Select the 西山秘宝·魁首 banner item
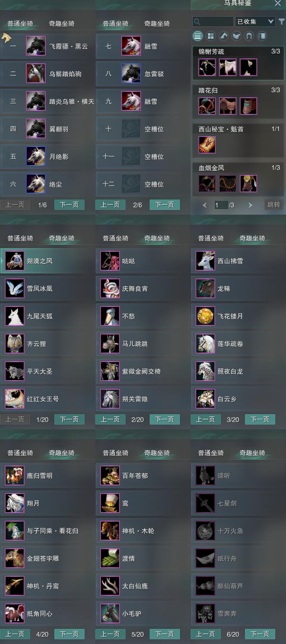The height and width of the screenshot is (644, 286). (x=207, y=145)
